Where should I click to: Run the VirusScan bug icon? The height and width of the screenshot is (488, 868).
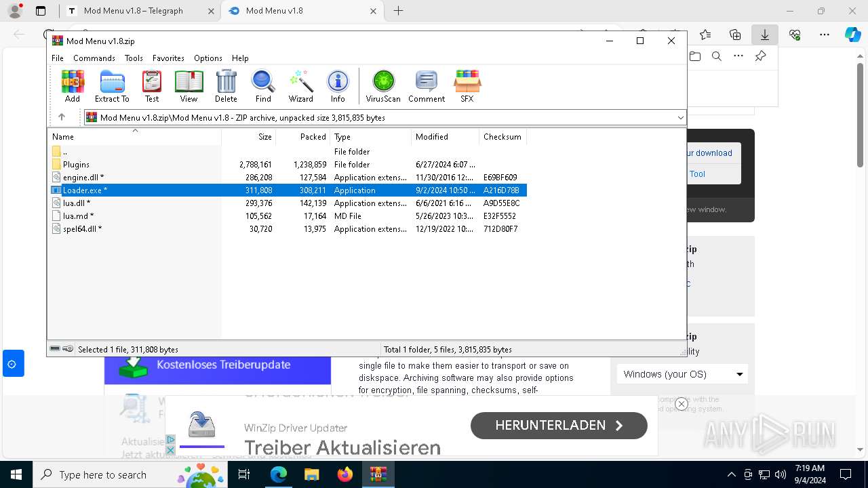[x=383, y=86]
